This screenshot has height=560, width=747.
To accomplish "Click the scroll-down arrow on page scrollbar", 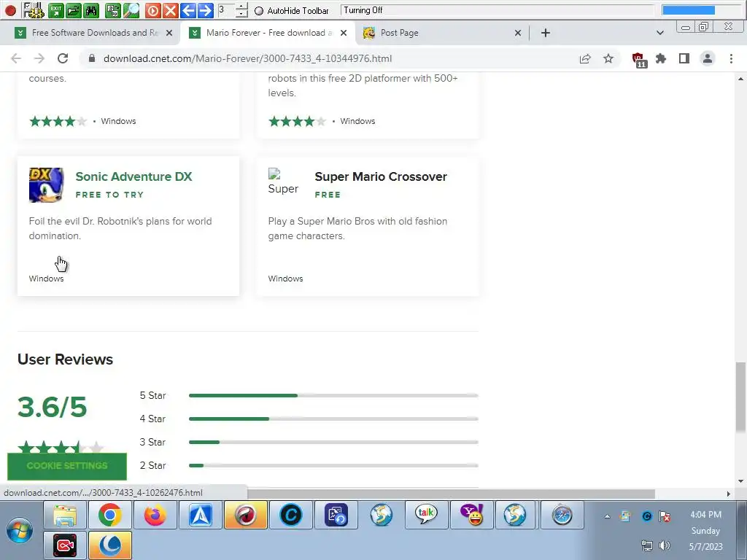I will pyautogui.click(x=740, y=481).
